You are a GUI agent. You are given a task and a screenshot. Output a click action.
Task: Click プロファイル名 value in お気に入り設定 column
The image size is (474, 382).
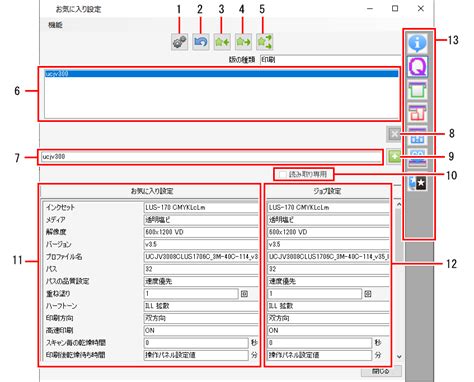[x=201, y=257]
